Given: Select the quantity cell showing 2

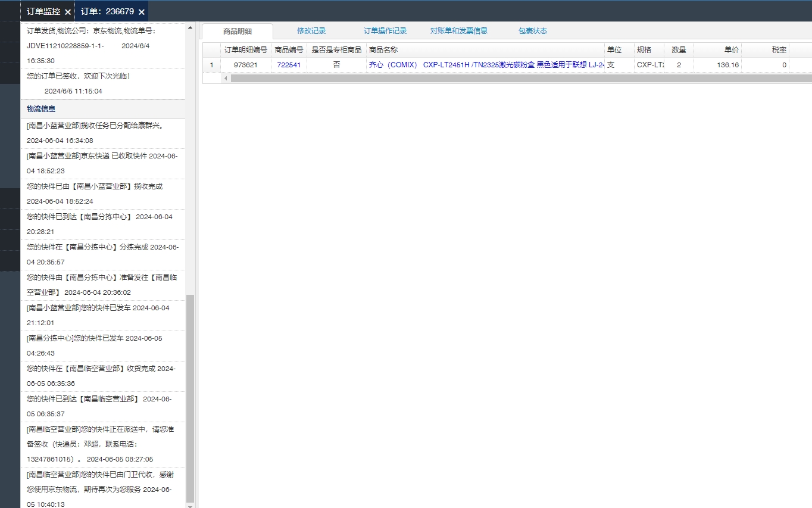Looking at the screenshot, I should pyautogui.click(x=679, y=65).
